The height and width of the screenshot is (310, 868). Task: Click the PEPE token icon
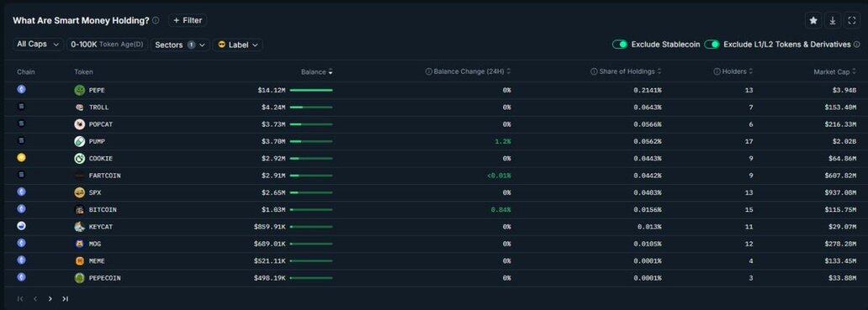point(79,90)
